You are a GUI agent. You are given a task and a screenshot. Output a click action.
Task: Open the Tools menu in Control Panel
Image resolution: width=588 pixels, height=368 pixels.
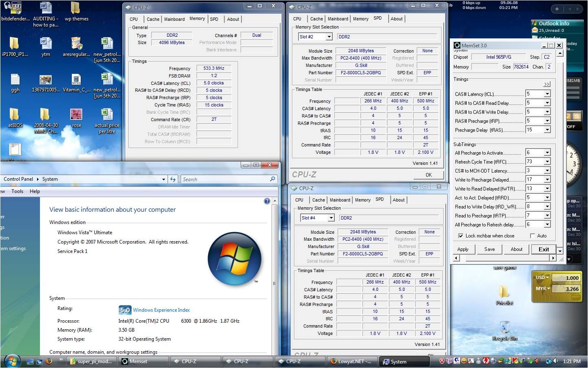click(x=17, y=191)
